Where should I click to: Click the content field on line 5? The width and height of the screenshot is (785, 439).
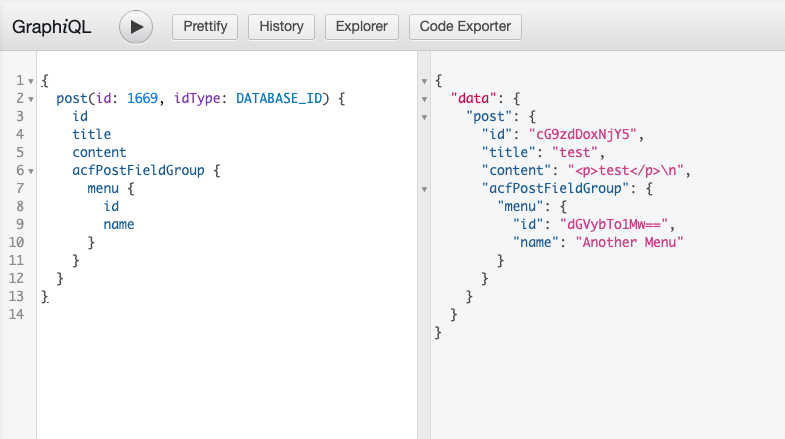pos(99,152)
